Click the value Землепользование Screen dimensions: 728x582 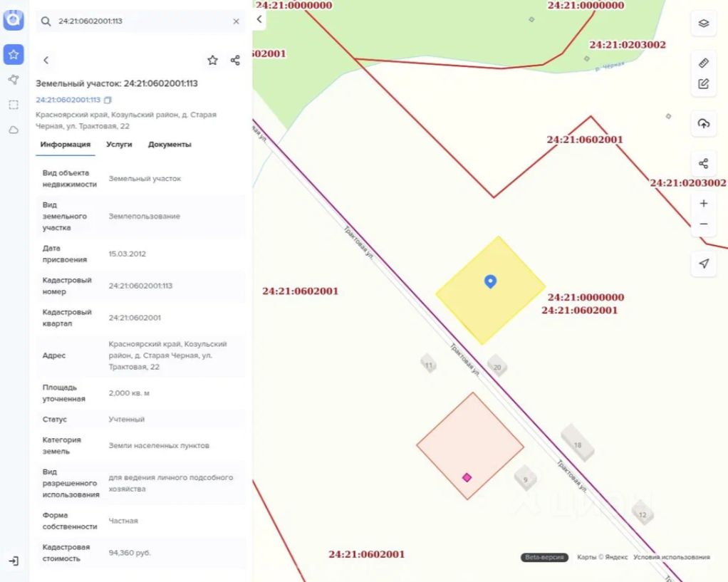(x=144, y=216)
